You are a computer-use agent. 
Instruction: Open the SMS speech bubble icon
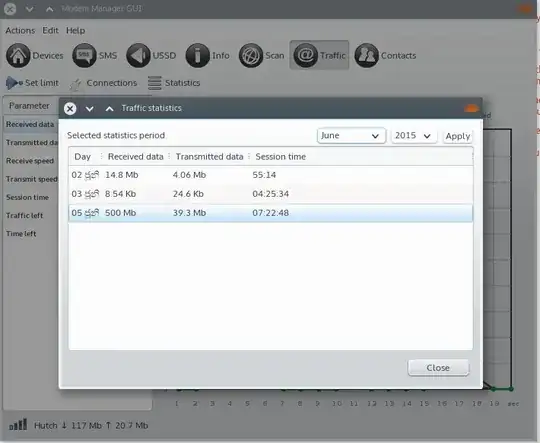click(84, 55)
